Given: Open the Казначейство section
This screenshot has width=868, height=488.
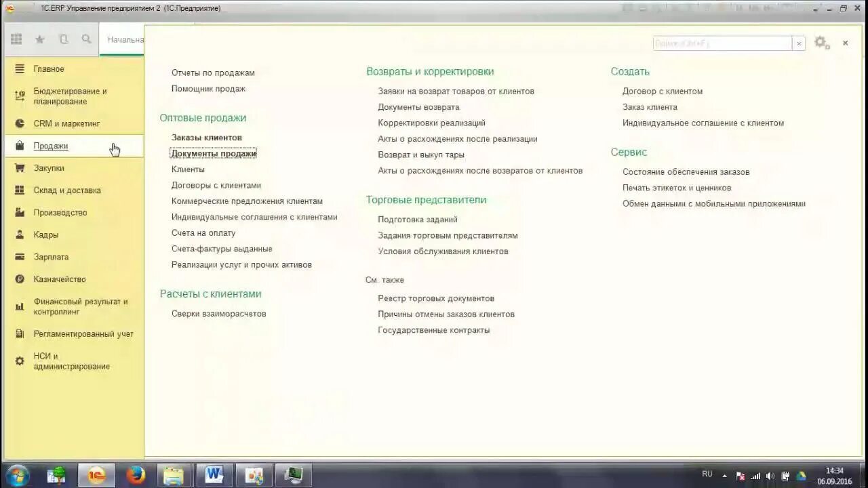Looking at the screenshot, I should (x=60, y=279).
